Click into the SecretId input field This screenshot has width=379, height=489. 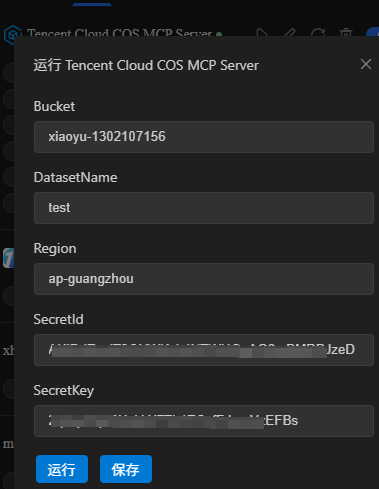pos(204,350)
